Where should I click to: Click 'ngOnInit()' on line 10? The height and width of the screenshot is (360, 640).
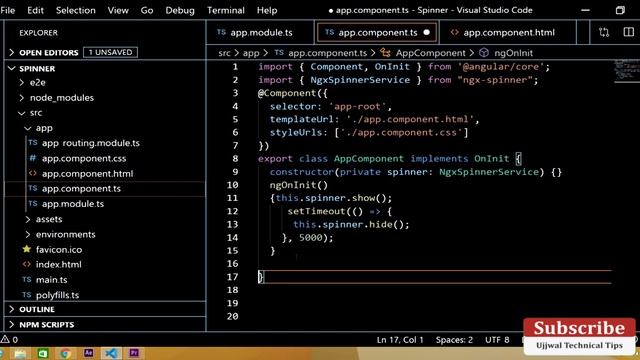click(299, 185)
